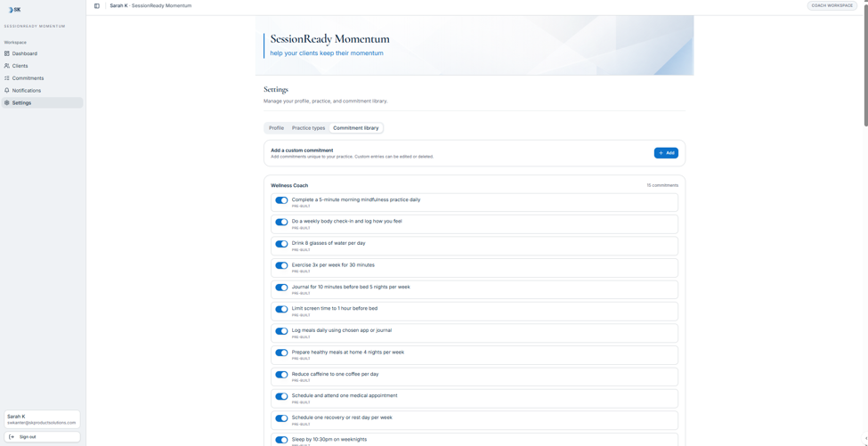Viewport: 868px width, 446px height.
Task: Click 'Reduce caffeine to one coffee per day' text
Action: (x=335, y=374)
